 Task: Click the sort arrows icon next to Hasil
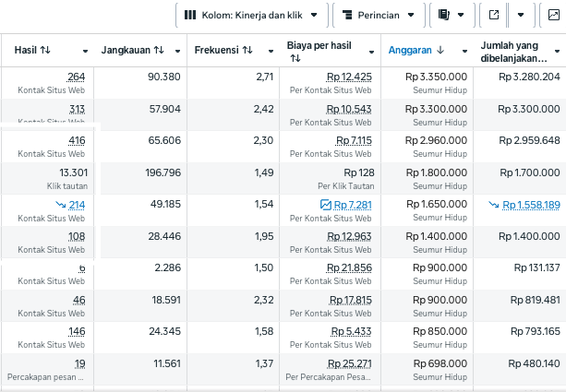(x=45, y=50)
